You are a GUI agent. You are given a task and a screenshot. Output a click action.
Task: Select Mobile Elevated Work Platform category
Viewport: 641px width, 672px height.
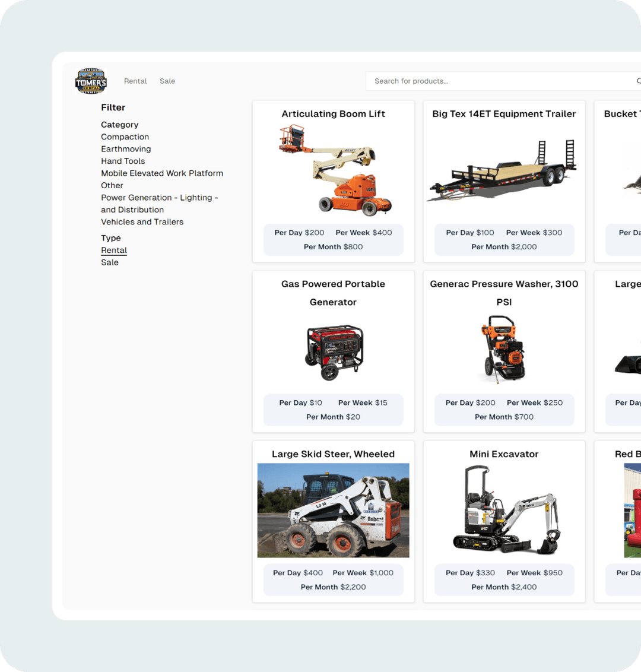click(162, 173)
